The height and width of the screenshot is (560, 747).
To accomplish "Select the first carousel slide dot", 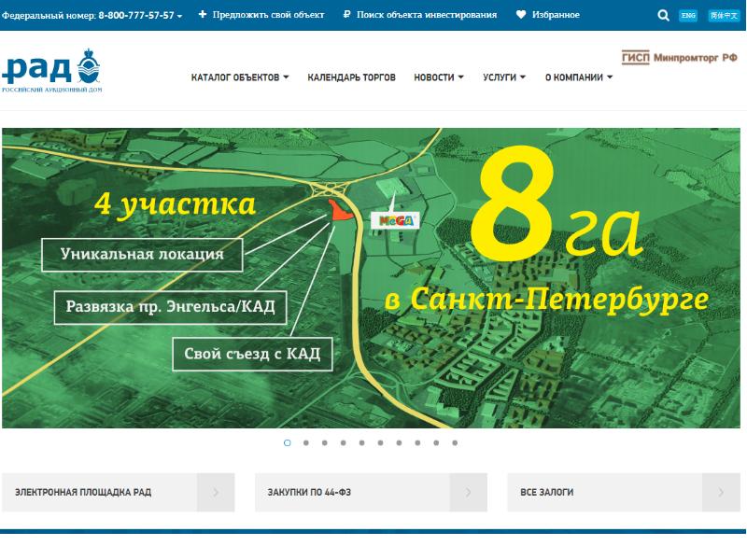I will point(287,443).
